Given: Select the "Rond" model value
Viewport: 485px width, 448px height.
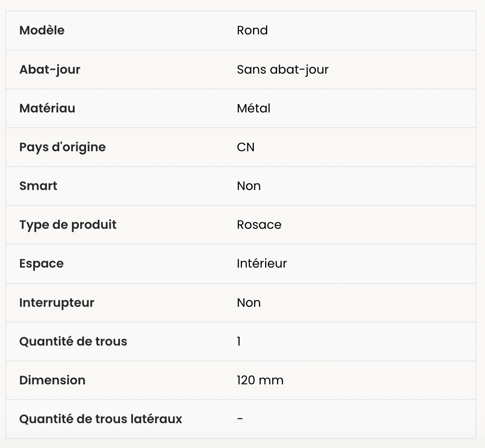Looking at the screenshot, I should [x=252, y=31].
